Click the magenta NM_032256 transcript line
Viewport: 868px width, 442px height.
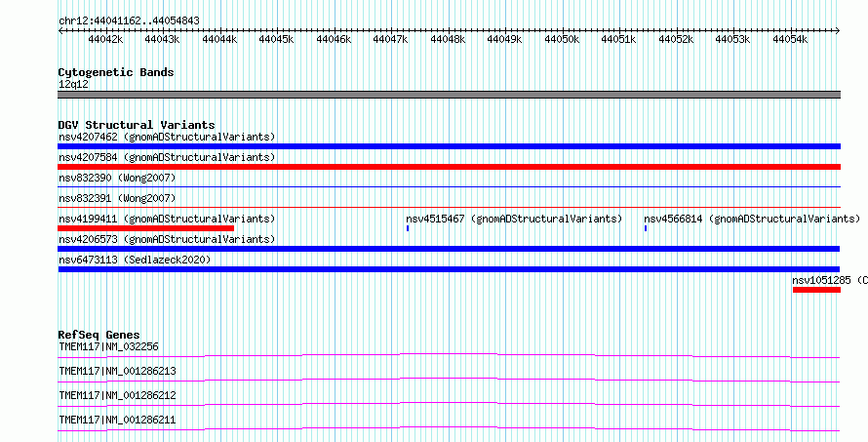[x=449, y=356]
